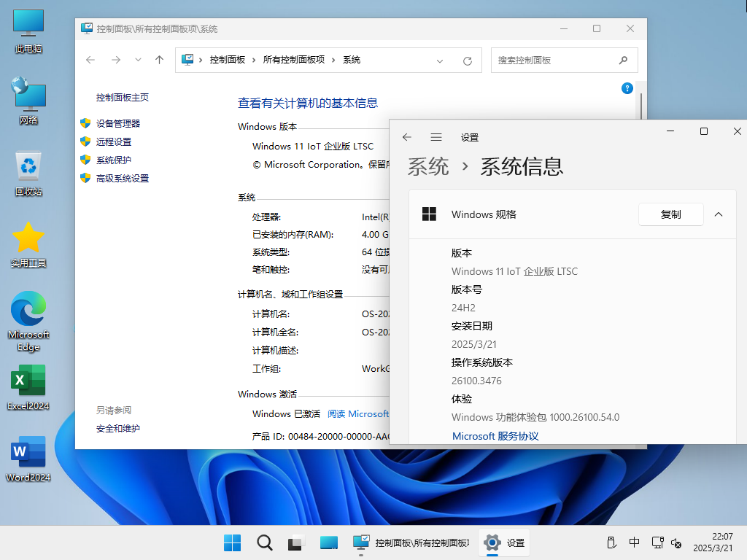Open Microsoft 服务协议 link
747x560 pixels.
pos(495,436)
